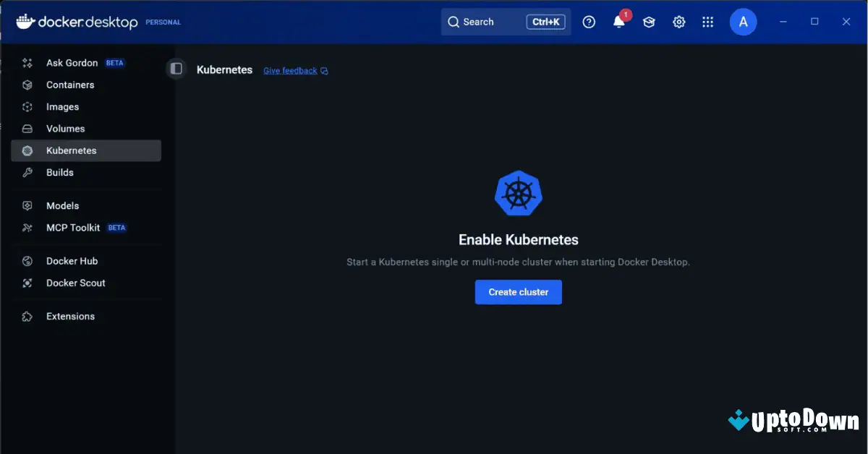Click the Search field

[485, 22]
